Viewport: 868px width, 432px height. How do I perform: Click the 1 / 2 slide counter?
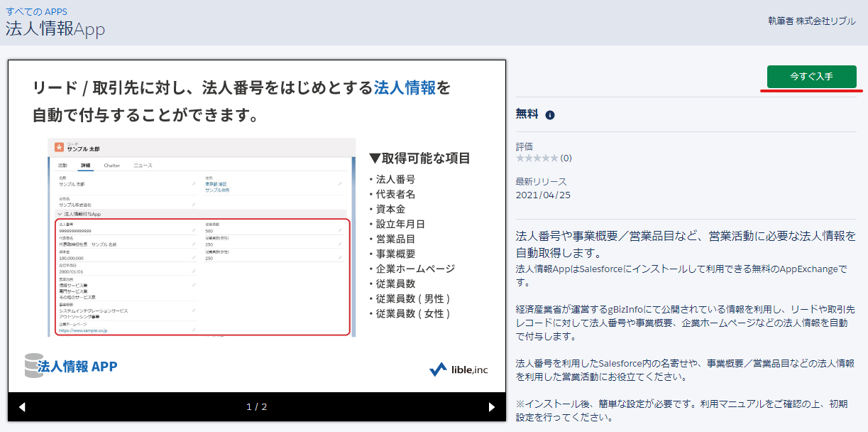[x=257, y=407]
